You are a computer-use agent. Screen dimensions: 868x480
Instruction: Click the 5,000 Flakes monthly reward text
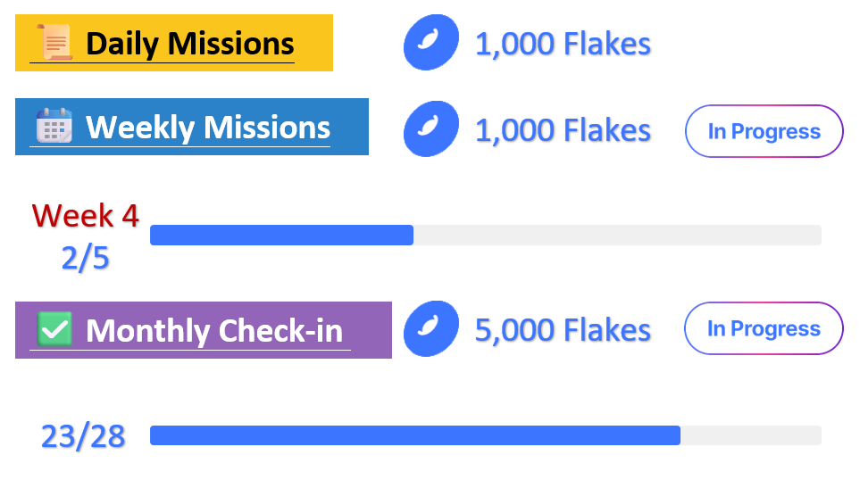point(562,330)
